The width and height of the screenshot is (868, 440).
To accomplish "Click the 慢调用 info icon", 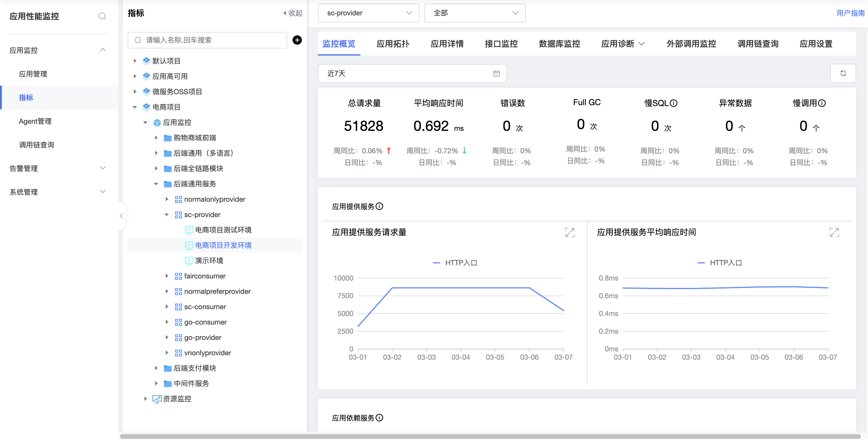I will [x=822, y=103].
